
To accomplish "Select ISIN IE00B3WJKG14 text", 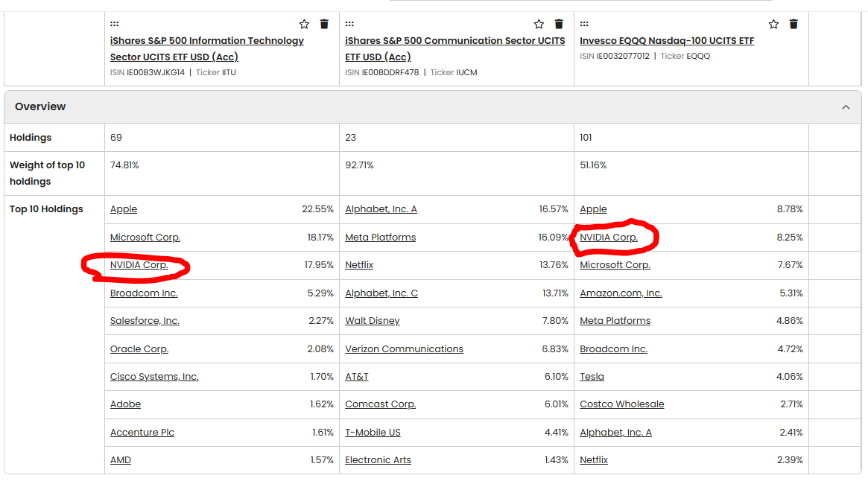I will (148, 72).
